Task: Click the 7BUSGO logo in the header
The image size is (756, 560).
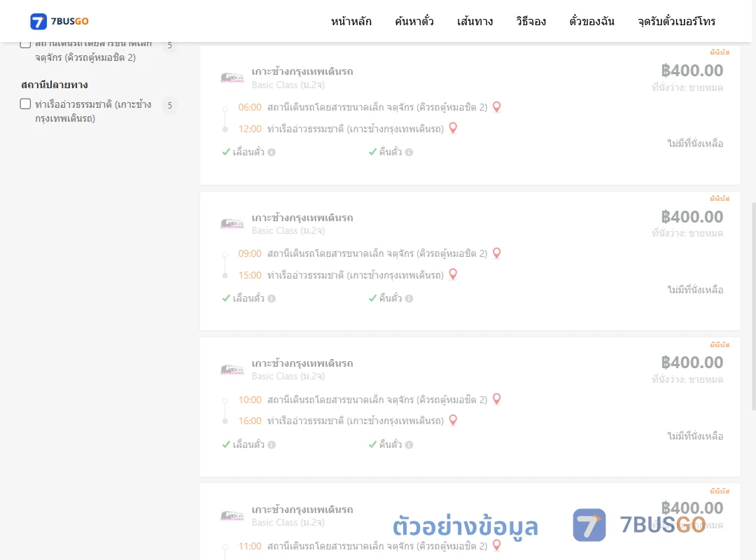Action: pyautogui.click(x=59, y=21)
